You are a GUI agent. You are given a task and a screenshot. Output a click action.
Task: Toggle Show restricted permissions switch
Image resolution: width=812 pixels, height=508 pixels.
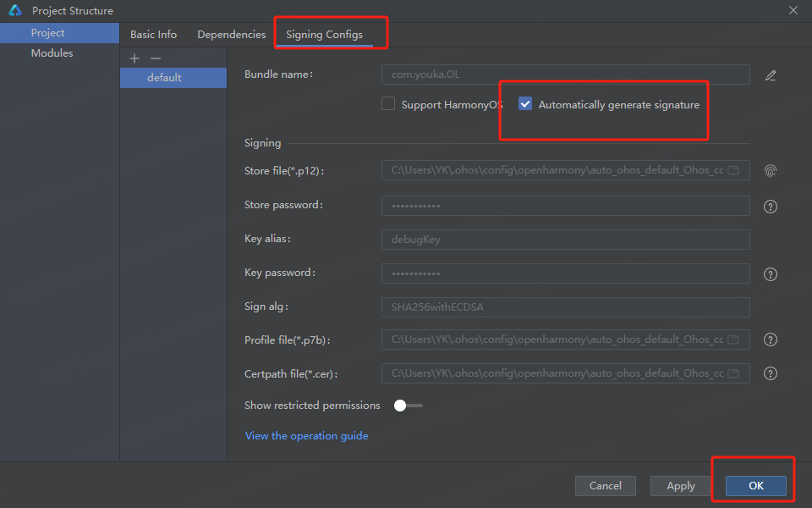pyautogui.click(x=408, y=406)
